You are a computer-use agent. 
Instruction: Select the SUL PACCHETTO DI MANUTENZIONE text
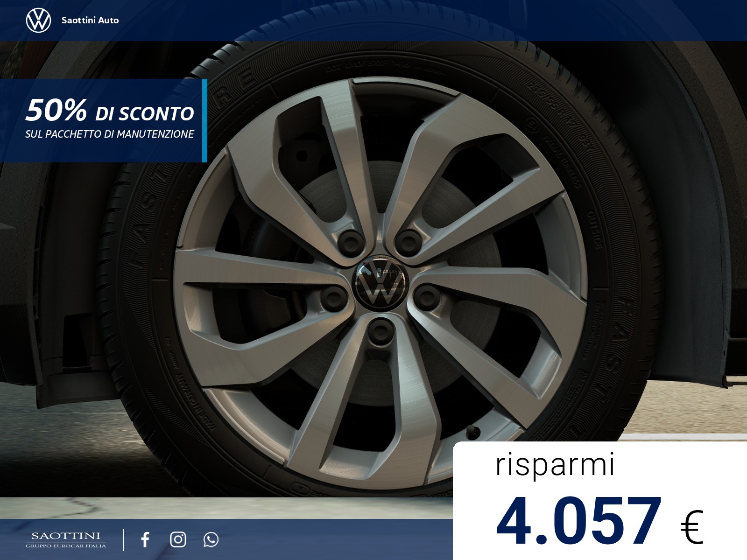pos(110,134)
